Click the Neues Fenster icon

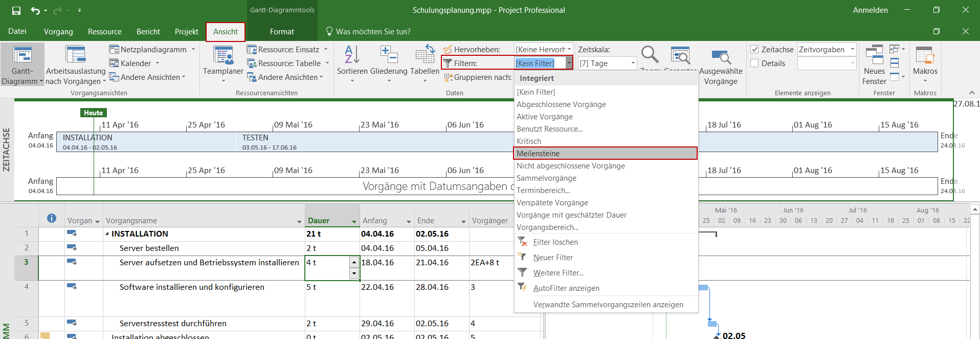click(874, 55)
